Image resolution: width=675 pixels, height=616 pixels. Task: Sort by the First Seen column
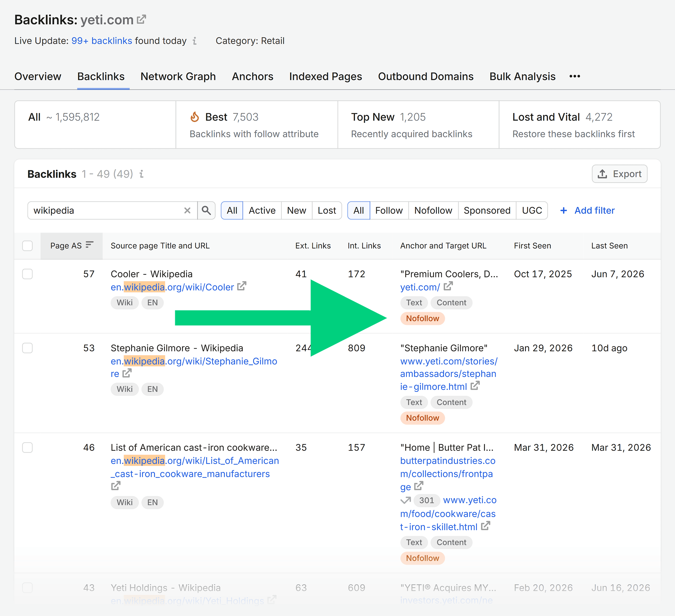click(532, 246)
